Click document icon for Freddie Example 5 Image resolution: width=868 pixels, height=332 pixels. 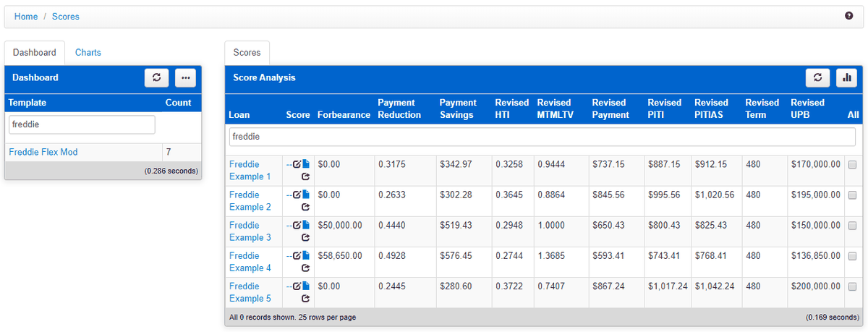click(x=306, y=286)
